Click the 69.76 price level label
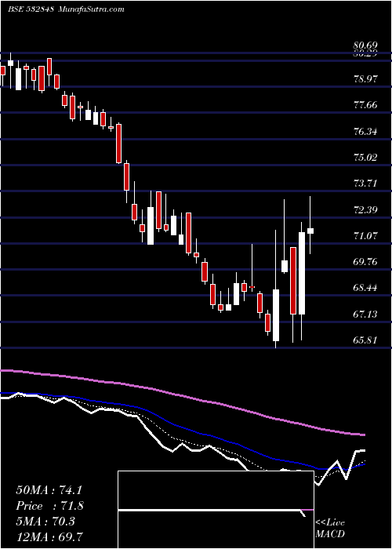The width and height of the screenshot is (392, 549). coord(365,262)
